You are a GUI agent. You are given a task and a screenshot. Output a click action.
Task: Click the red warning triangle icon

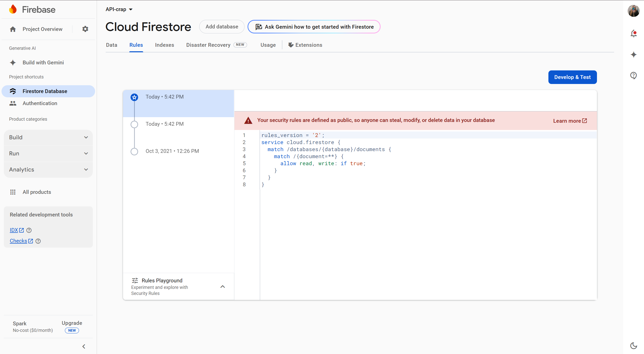pos(248,120)
